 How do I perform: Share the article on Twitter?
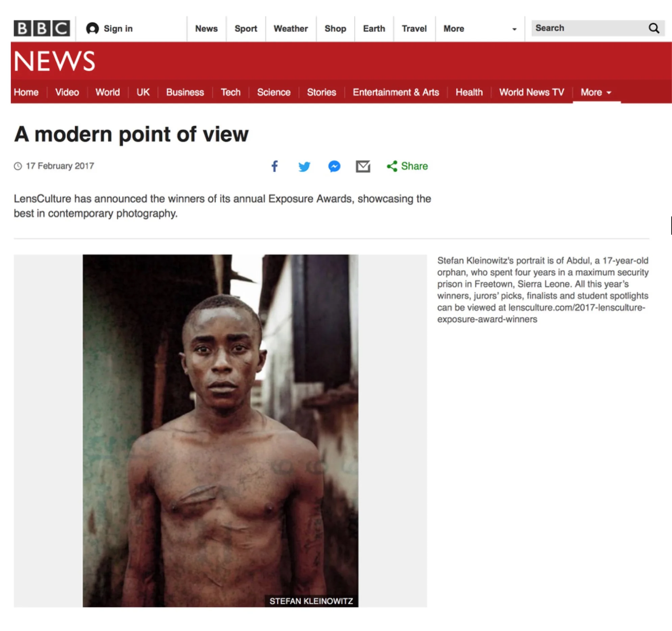pos(304,166)
